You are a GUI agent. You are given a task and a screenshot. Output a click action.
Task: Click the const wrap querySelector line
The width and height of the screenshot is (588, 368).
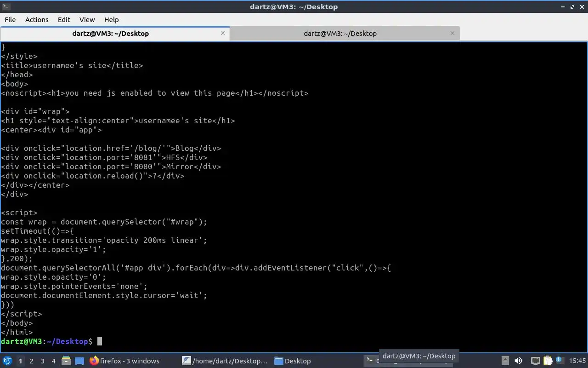click(x=104, y=222)
